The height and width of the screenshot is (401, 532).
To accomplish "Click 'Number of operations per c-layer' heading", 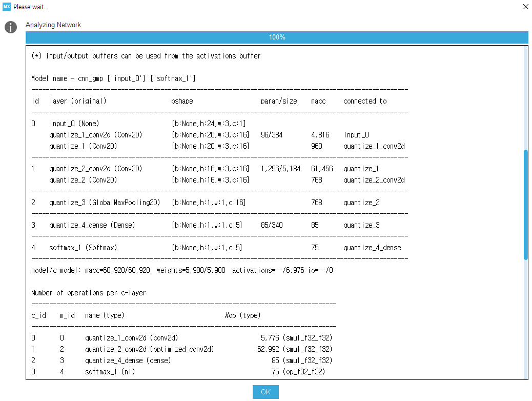I will [88, 293].
